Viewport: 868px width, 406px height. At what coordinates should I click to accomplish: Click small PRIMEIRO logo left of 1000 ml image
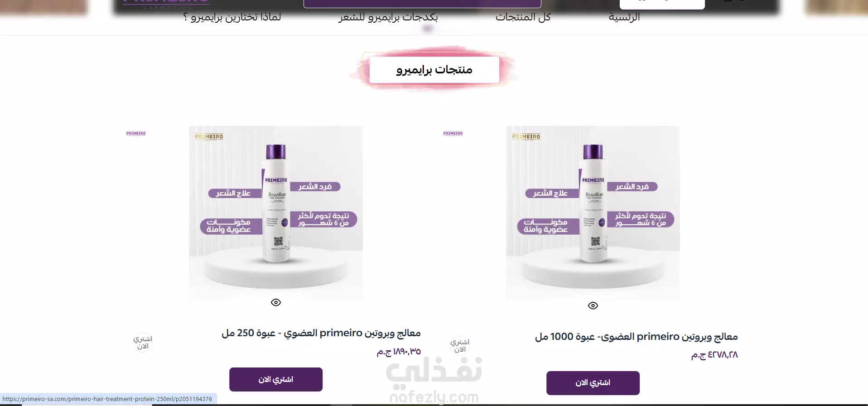point(453,133)
